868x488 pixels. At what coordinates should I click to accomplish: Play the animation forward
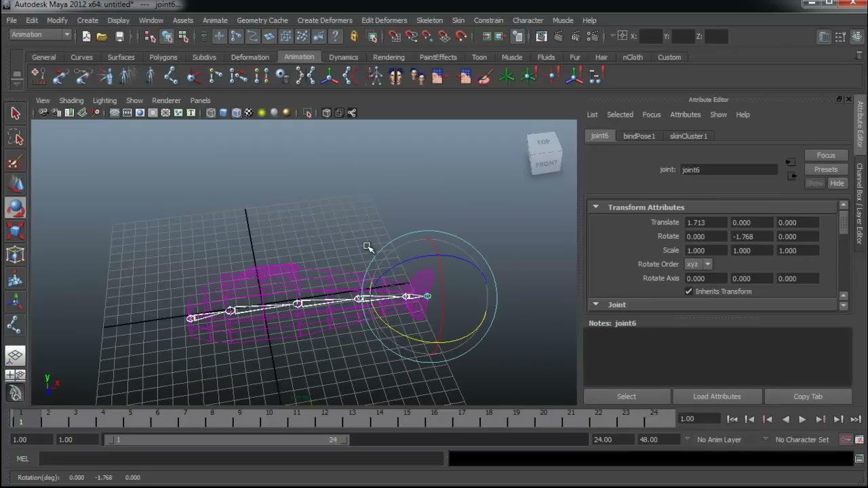(802, 419)
